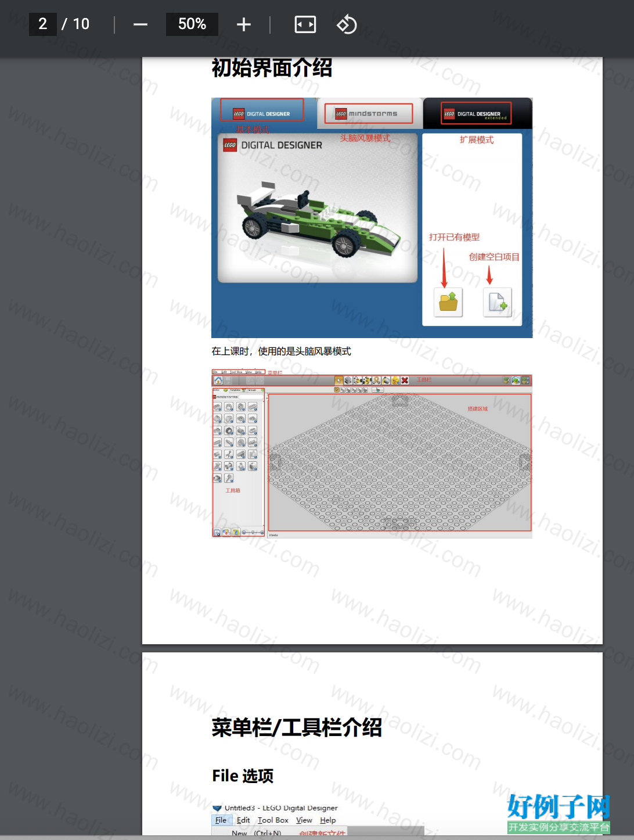The width and height of the screenshot is (634, 840).
Task: Click the red delete X toolbar icon
Action: 405,380
